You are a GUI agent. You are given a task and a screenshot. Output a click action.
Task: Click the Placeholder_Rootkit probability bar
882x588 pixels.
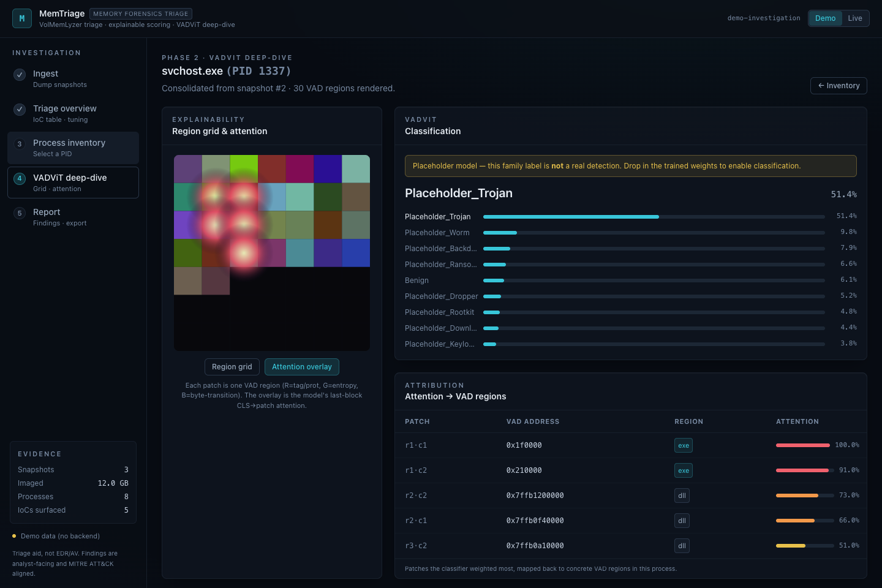(654, 312)
